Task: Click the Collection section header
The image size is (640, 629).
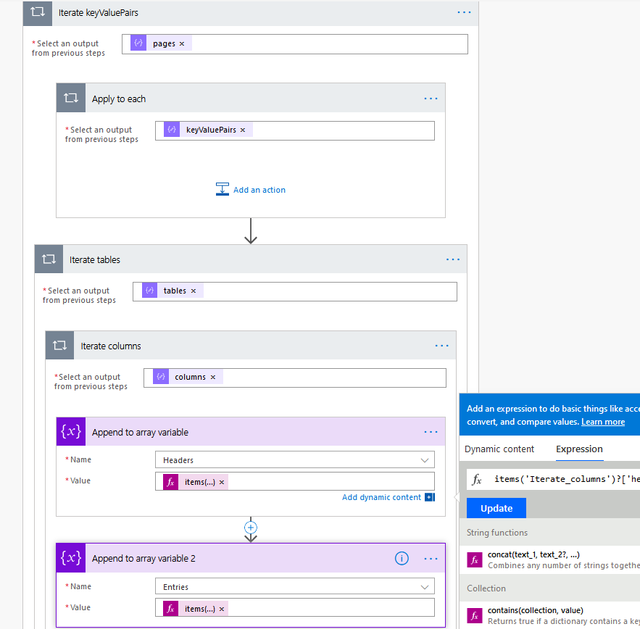Action: (486, 589)
